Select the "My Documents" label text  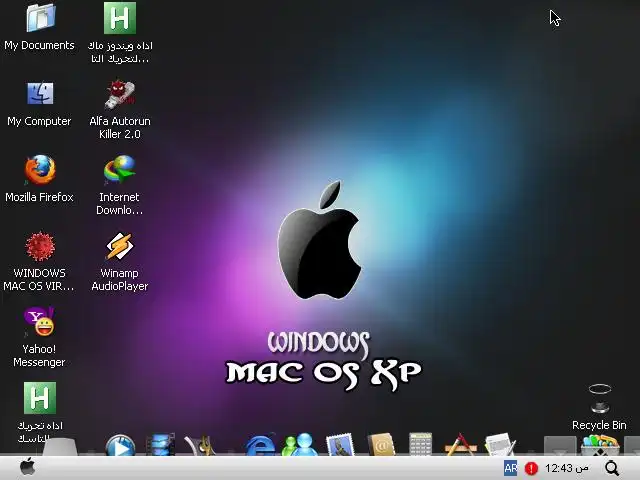pyautogui.click(x=39, y=45)
